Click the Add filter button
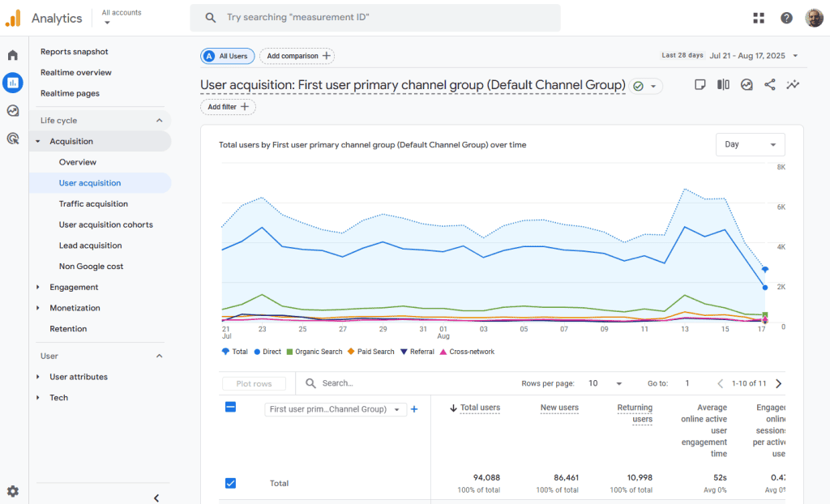 point(228,107)
